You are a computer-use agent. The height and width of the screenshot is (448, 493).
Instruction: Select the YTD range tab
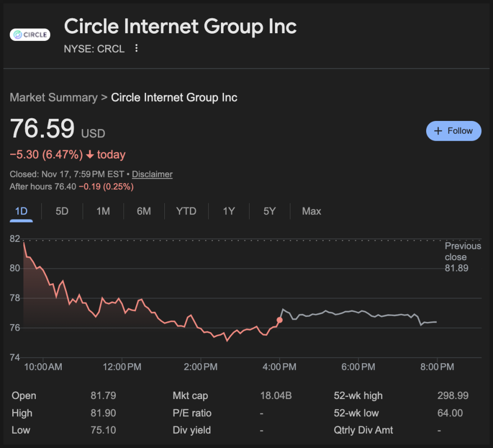186,211
